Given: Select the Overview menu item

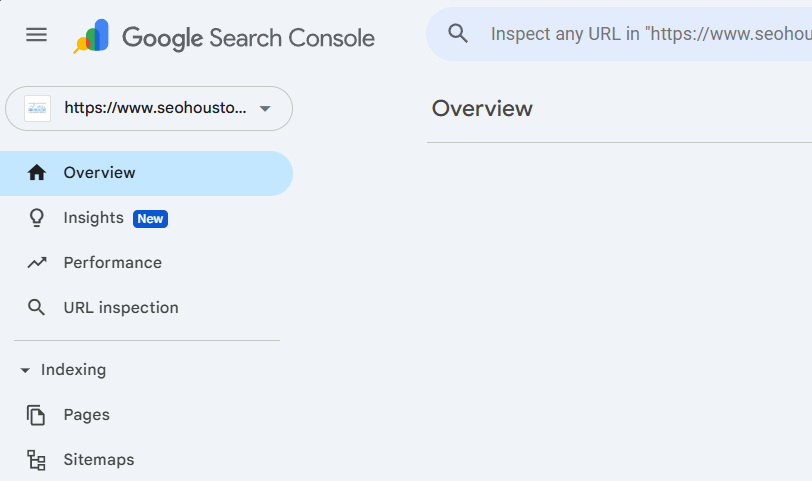Looking at the screenshot, I should (99, 173).
